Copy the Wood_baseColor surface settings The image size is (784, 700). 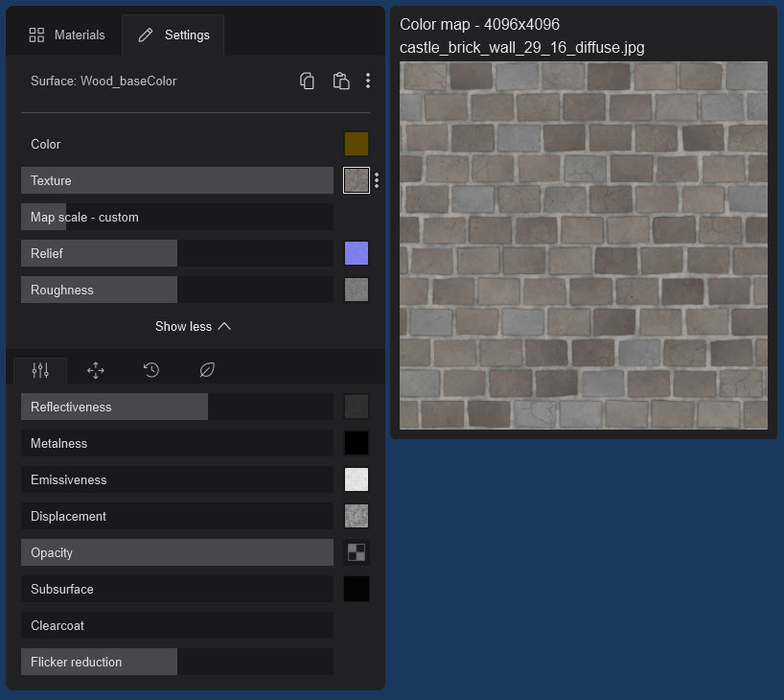point(307,81)
